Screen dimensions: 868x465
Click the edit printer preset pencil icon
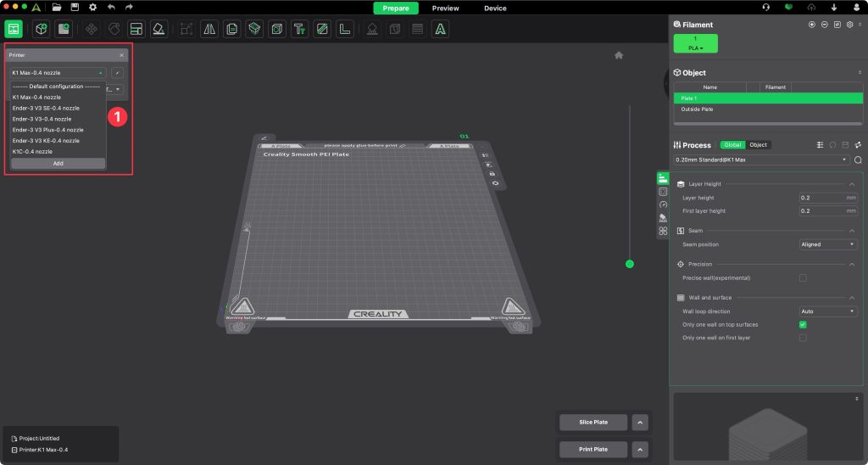(x=118, y=73)
